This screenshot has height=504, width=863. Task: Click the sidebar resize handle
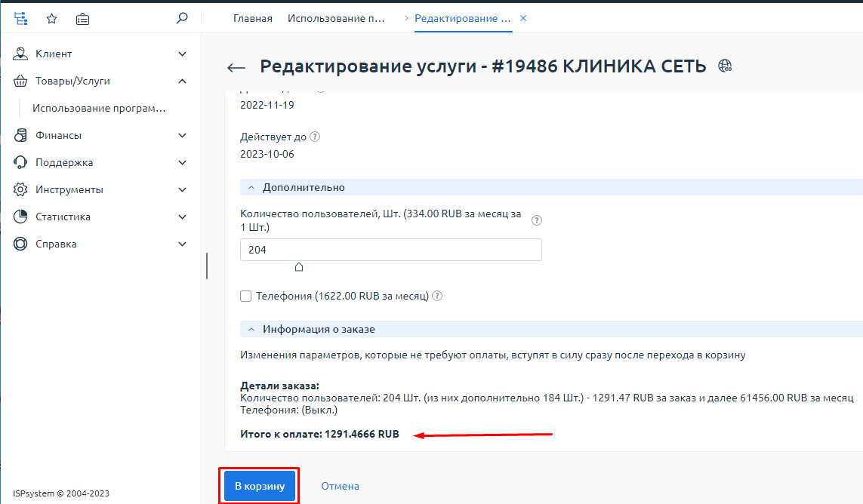207,266
